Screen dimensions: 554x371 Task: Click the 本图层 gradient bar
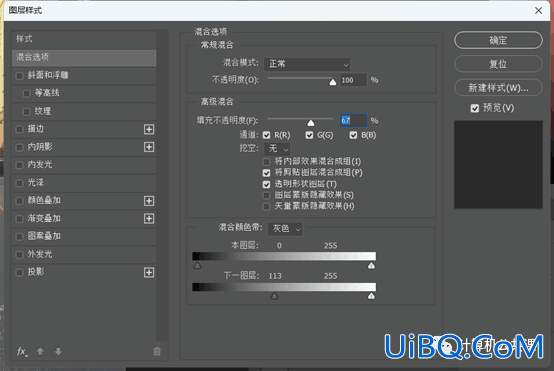(x=284, y=256)
